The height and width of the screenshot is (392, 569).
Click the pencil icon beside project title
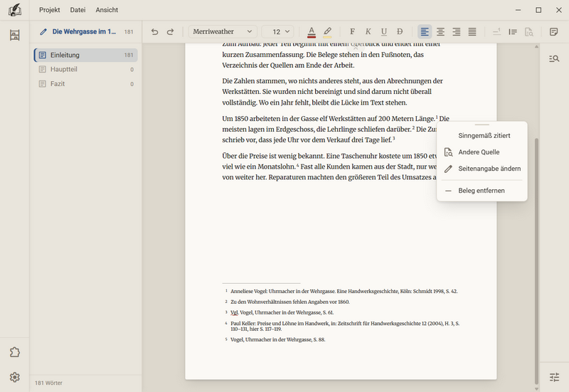pyautogui.click(x=43, y=31)
